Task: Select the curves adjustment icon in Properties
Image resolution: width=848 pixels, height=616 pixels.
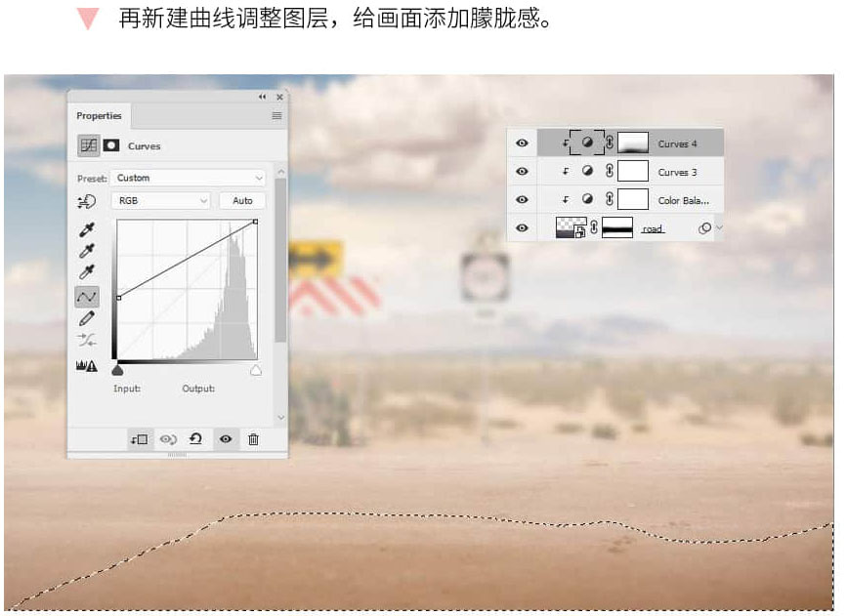Action: coord(89,145)
